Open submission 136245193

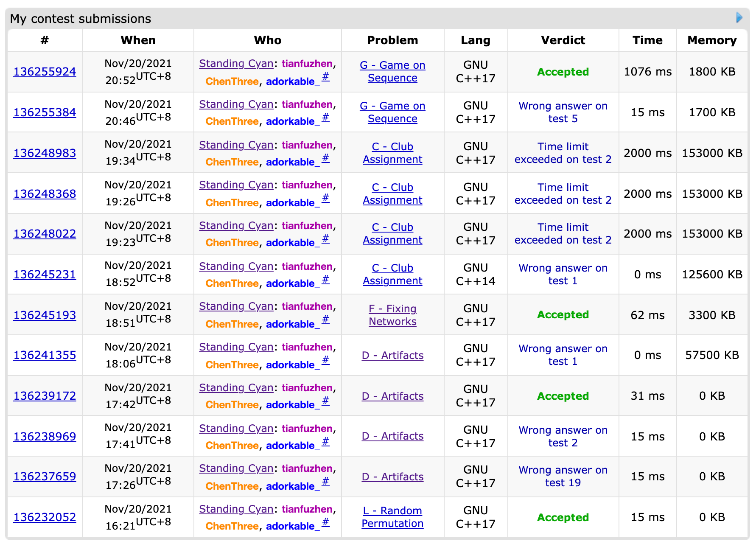click(x=45, y=315)
